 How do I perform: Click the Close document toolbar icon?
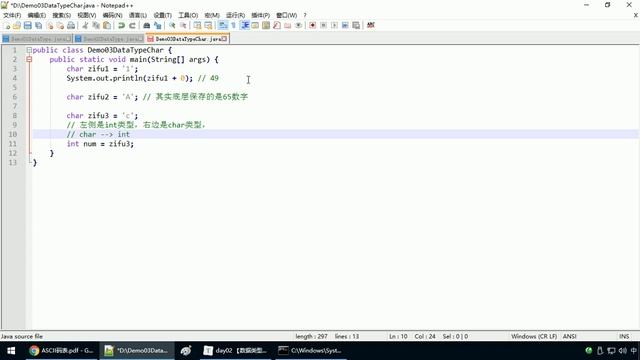(x=50, y=25)
